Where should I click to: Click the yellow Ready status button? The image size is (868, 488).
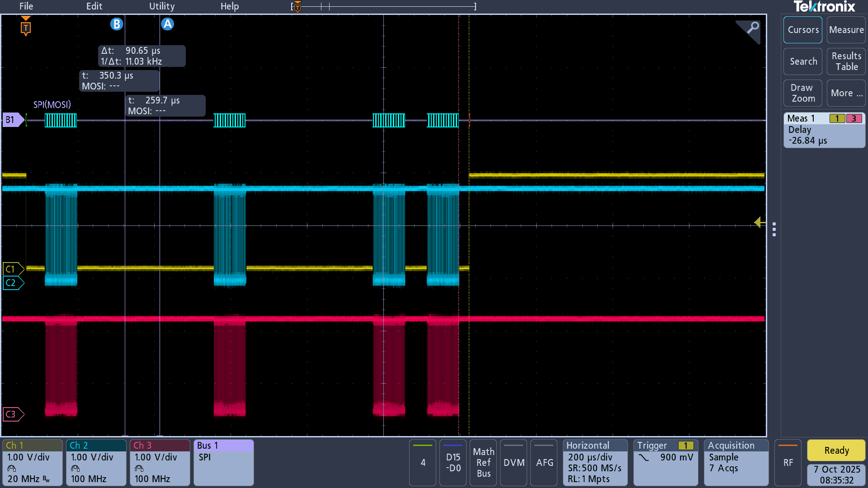point(836,450)
